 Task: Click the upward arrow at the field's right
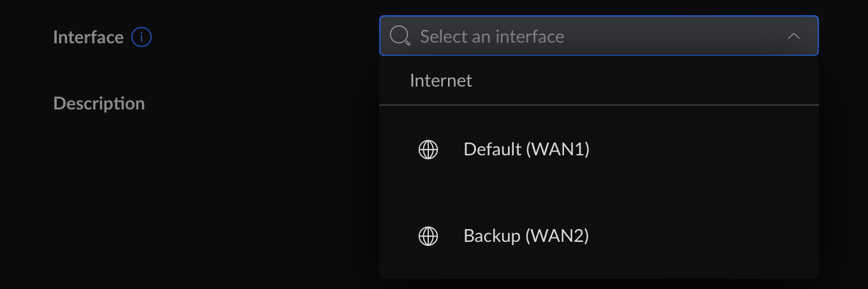pyautogui.click(x=793, y=36)
